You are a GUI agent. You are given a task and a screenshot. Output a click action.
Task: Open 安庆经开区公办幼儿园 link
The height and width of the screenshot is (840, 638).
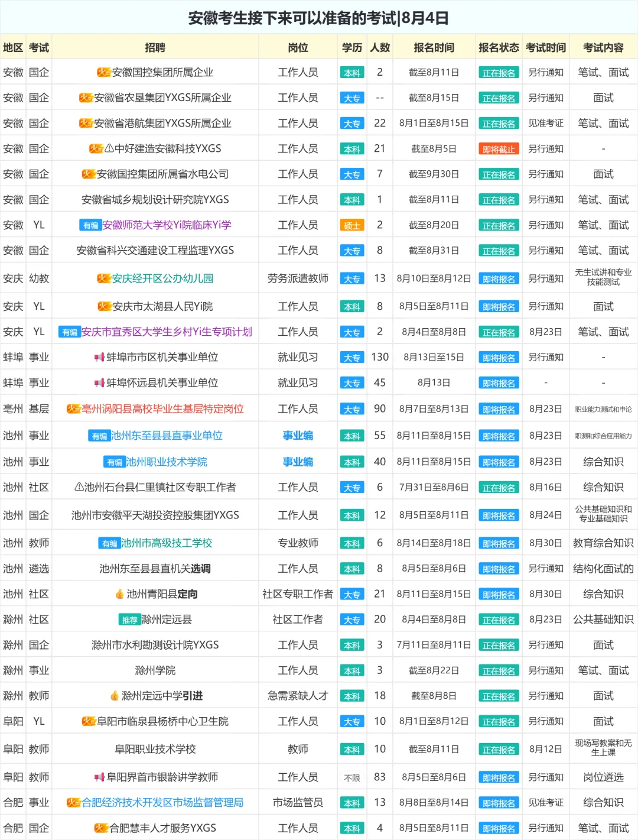[162, 278]
